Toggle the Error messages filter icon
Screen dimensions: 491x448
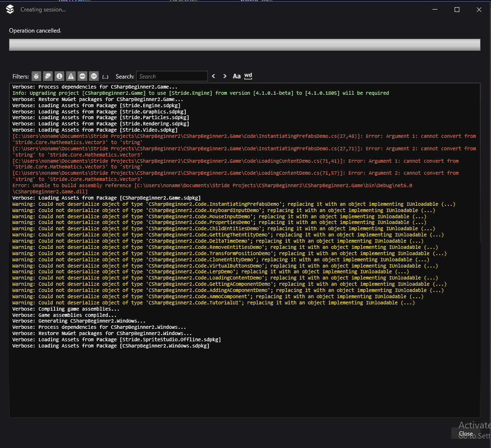(x=82, y=76)
